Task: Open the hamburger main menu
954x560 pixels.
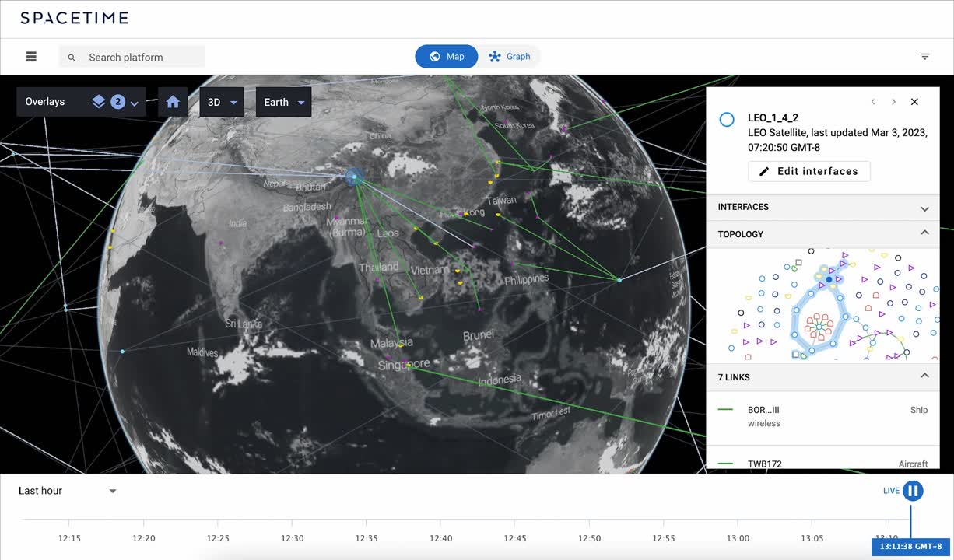Action: pos(31,57)
